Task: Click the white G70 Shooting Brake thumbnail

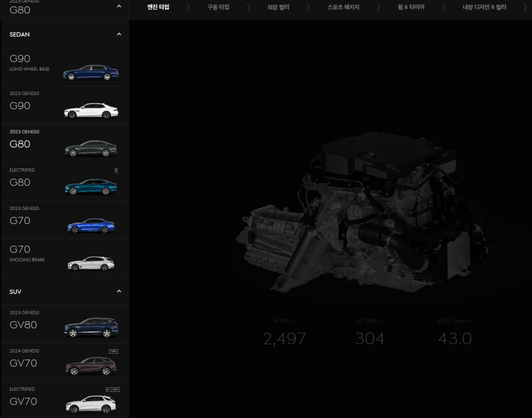Action: click(x=91, y=263)
